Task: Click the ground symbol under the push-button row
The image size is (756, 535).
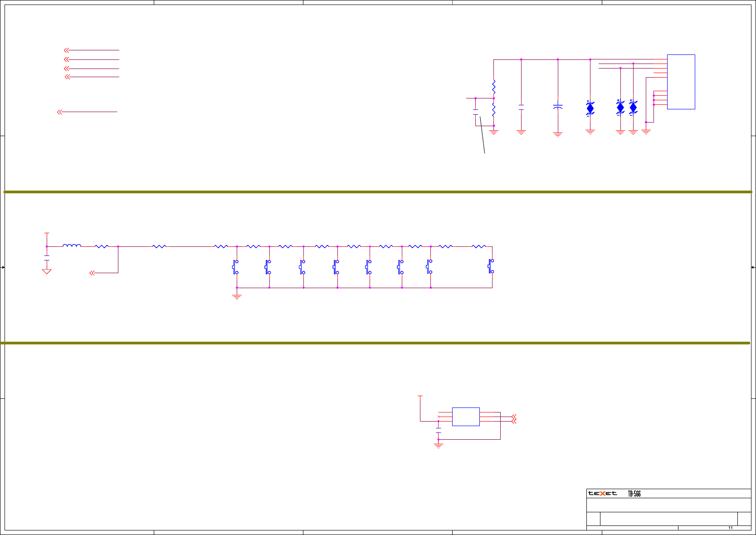Action: coord(237,297)
